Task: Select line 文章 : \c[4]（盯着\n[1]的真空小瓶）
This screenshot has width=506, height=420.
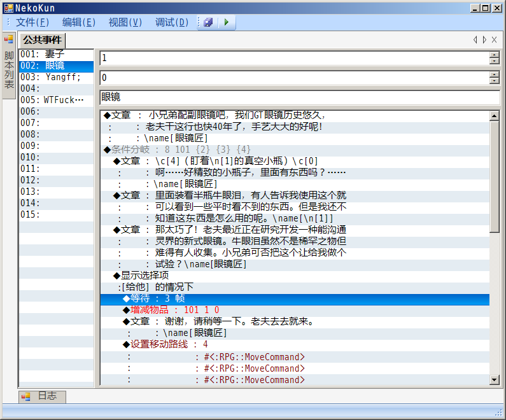Action: [295, 161]
